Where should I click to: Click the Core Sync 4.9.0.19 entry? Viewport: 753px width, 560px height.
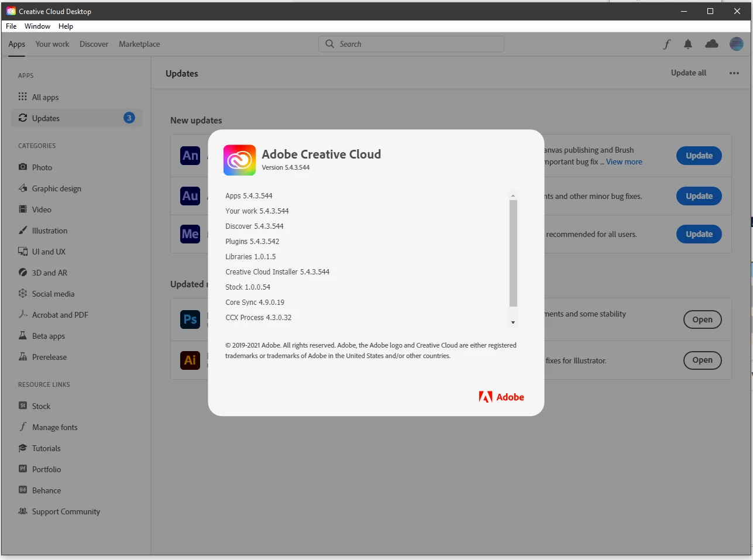pos(255,303)
